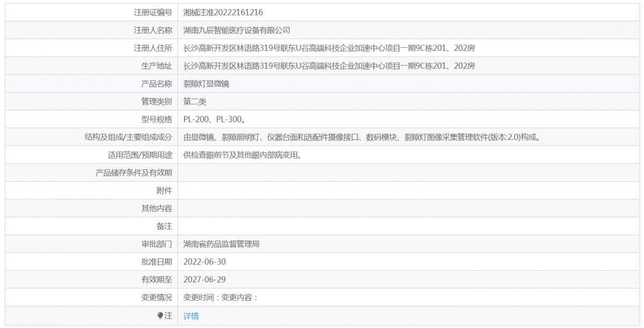Screen dimensions: 644x328
Task: Click the 管理类别 label
Action: click(x=157, y=101)
